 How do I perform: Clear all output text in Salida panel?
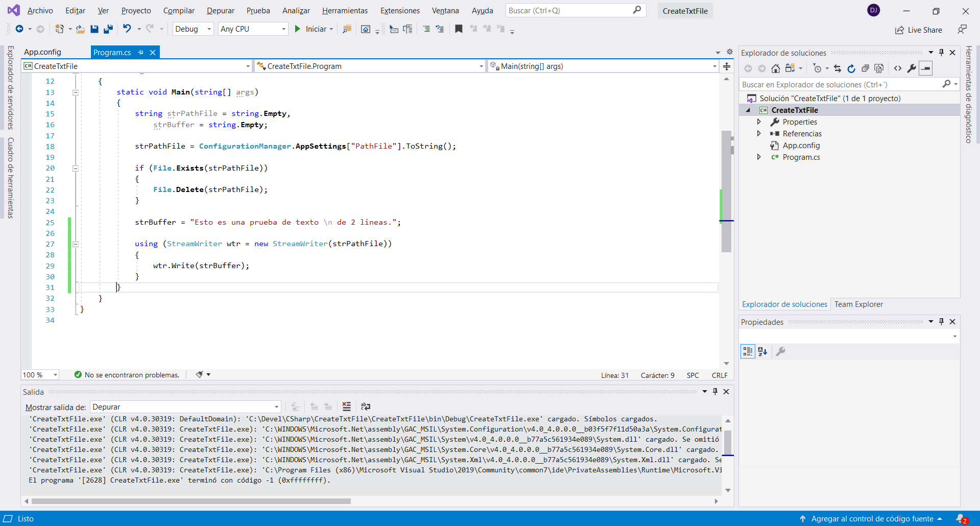click(346, 407)
